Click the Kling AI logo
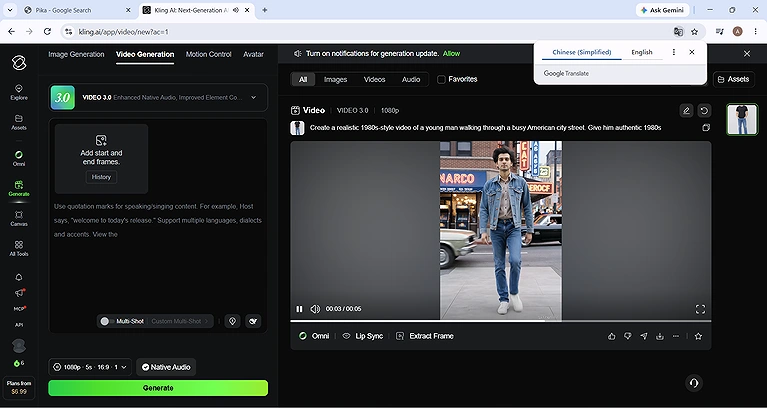Viewport: 767px width, 408px height. point(19,63)
